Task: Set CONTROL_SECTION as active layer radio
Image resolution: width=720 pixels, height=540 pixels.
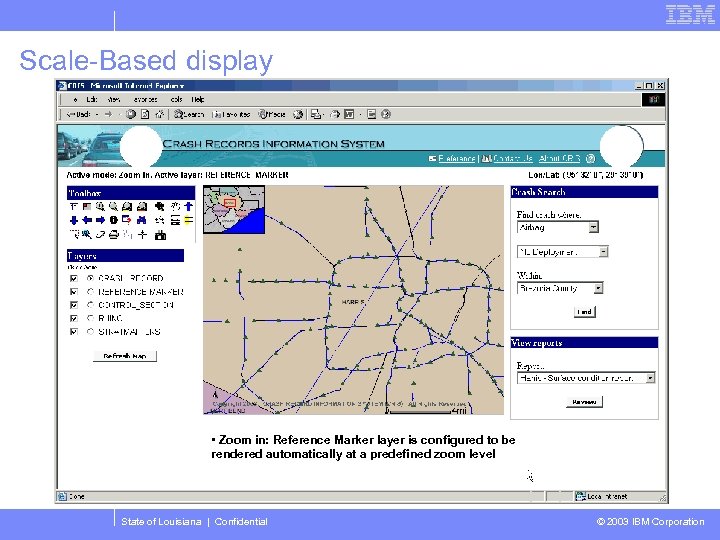Action: [x=90, y=305]
